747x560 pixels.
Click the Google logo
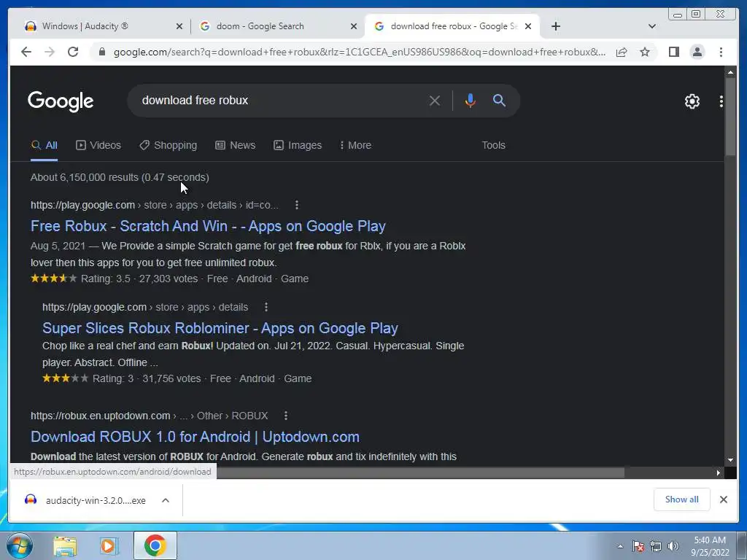pyautogui.click(x=61, y=101)
